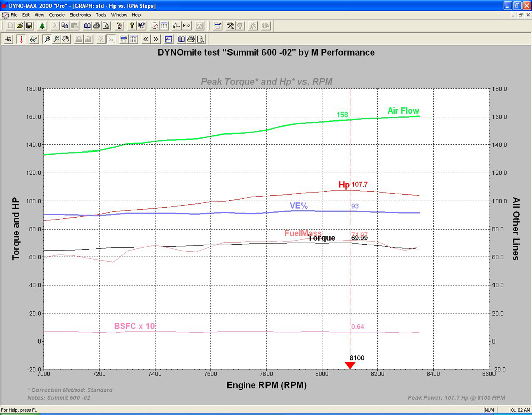Click the open book icon in graph toolbar

click(x=181, y=40)
